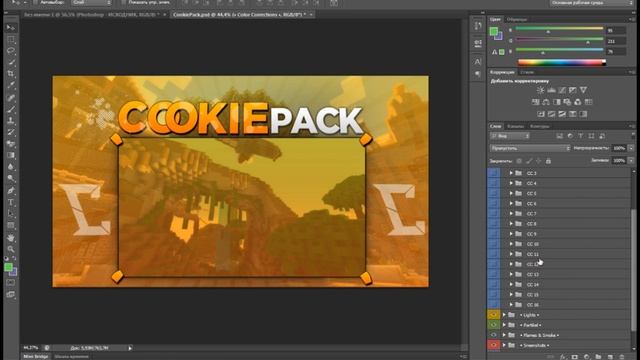This screenshot has width=640, height=360.
Task: Toggle the Auto-Select checkbox
Action: tap(35, 2)
